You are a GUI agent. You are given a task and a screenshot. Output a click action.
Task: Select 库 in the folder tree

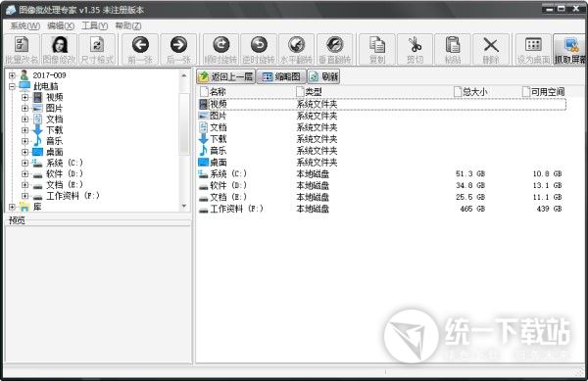(37, 207)
